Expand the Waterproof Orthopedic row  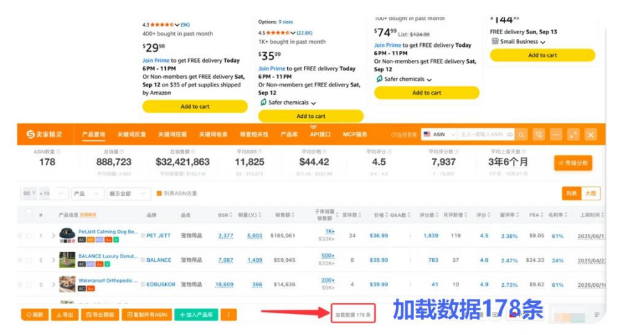tap(54, 285)
